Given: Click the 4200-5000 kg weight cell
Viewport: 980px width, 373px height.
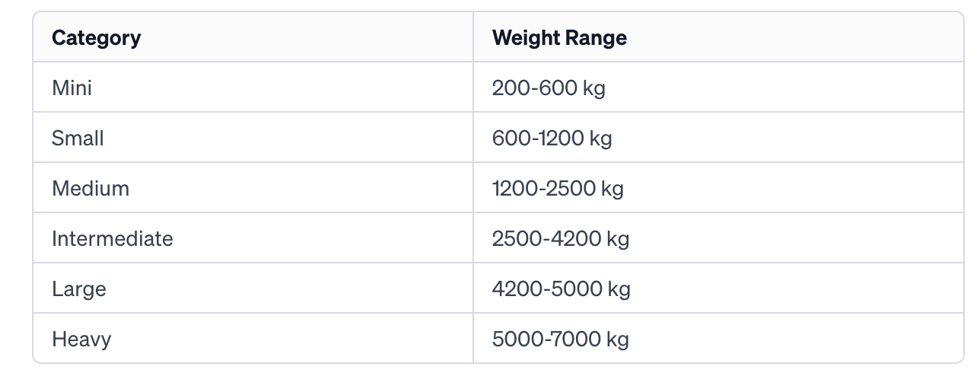Looking at the screenshot, I should pos(718,289).
